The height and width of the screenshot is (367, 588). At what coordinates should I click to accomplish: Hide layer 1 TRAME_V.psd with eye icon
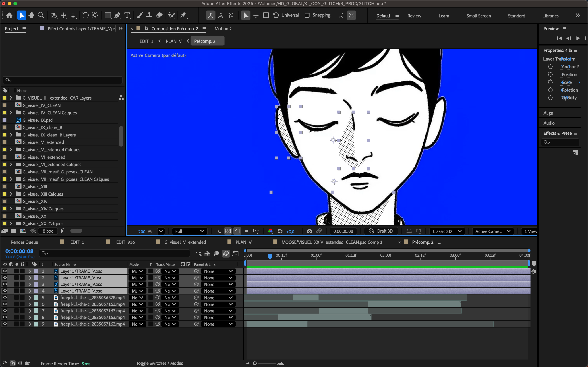click(5, 271)
